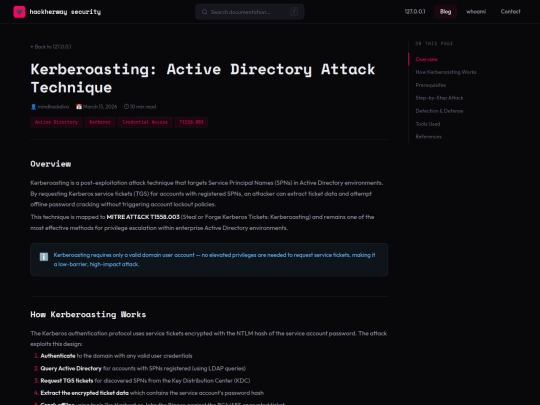Click the slash shortcut key badge
The height and width of the screenshot is (405, 540).
294,11
